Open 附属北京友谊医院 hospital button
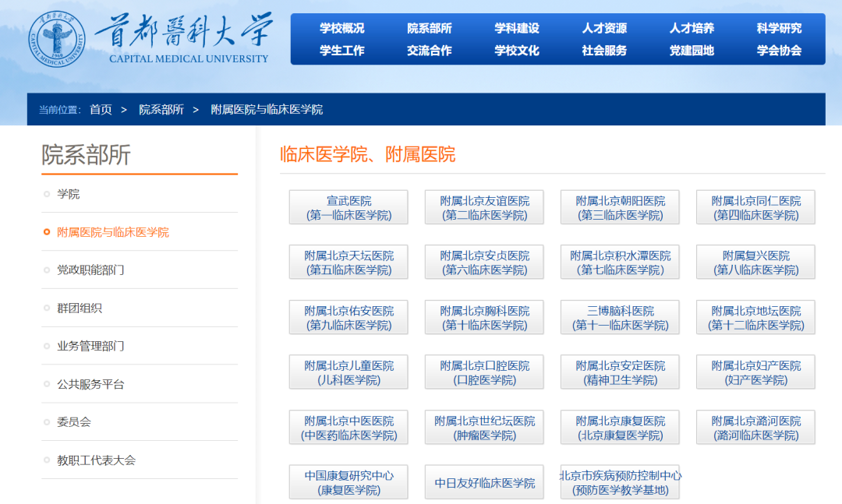 tap(484, 208)
